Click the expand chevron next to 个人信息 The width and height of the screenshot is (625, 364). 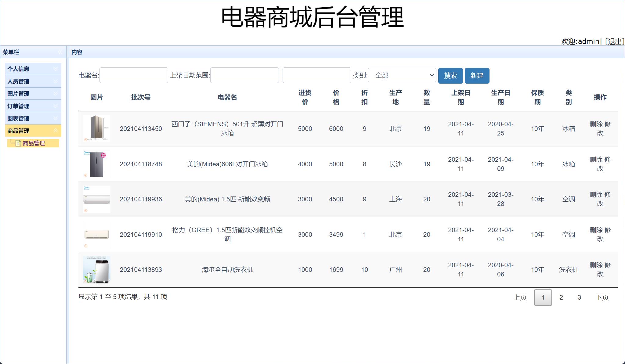56,69
